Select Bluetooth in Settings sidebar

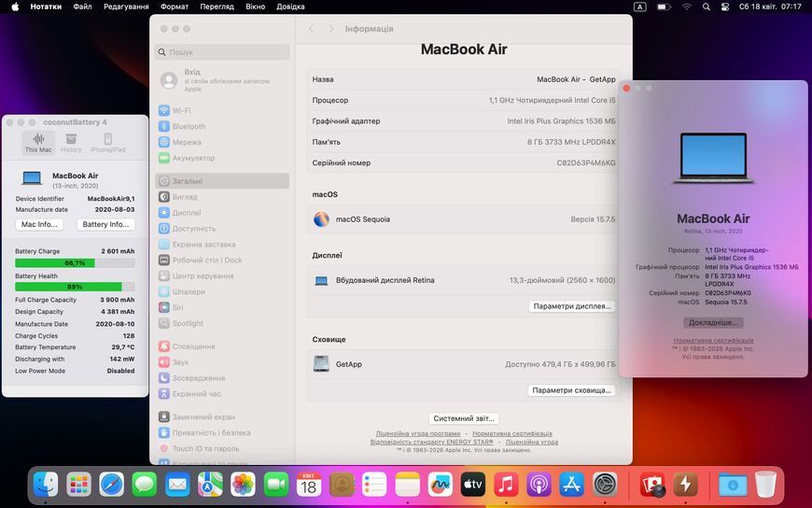coord(222,126)
